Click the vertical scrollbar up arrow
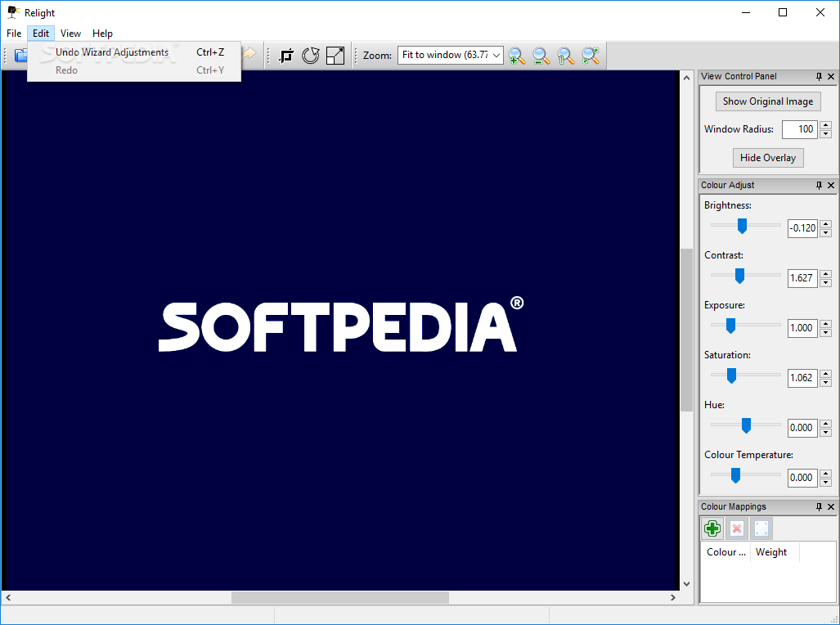The height and width of the screenshot is (625, 840). pyautogui.click(x=686, y=78)
